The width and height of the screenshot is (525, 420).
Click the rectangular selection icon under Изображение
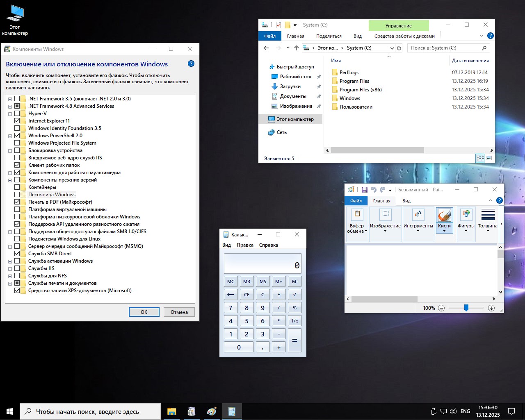click(385, 214)
